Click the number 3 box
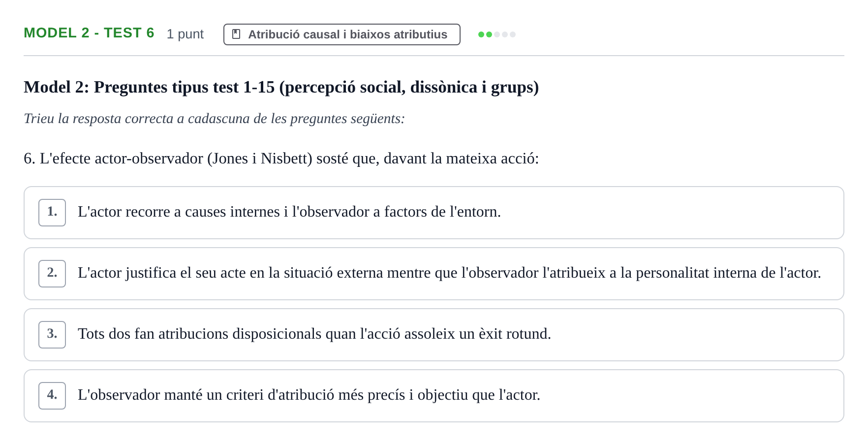The image size is (868, 446). pos(52,335)
